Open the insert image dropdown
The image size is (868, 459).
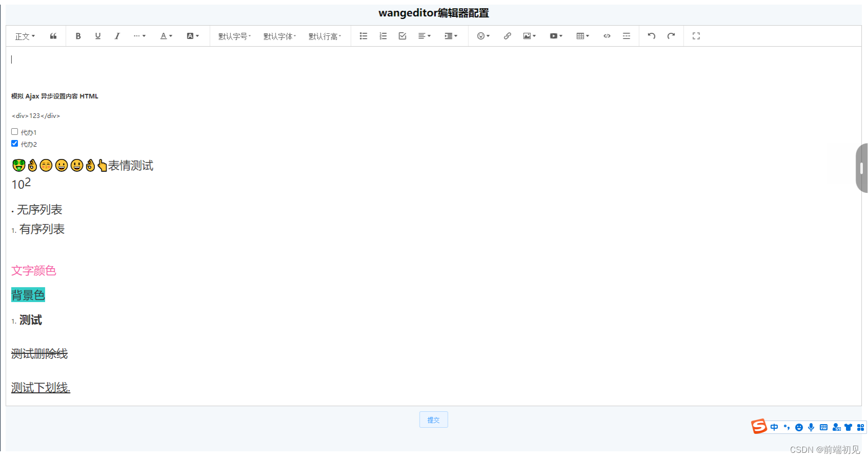529,36
